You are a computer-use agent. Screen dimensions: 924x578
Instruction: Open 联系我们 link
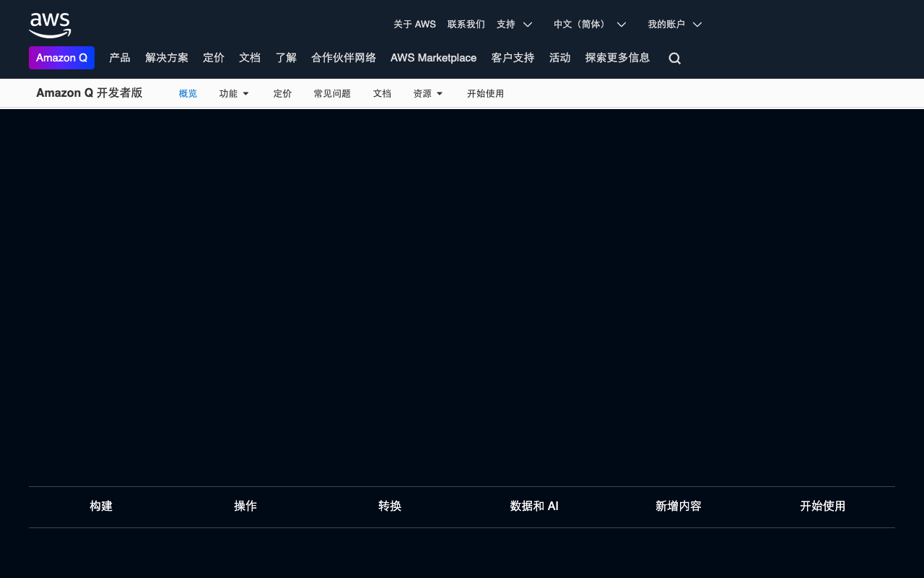coord(466,24)
